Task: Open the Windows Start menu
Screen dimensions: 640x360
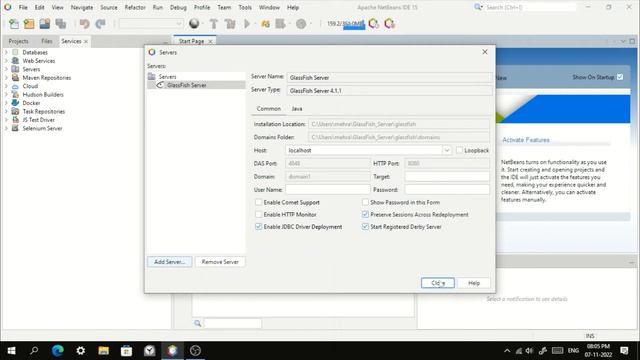Action: [11, 351]
